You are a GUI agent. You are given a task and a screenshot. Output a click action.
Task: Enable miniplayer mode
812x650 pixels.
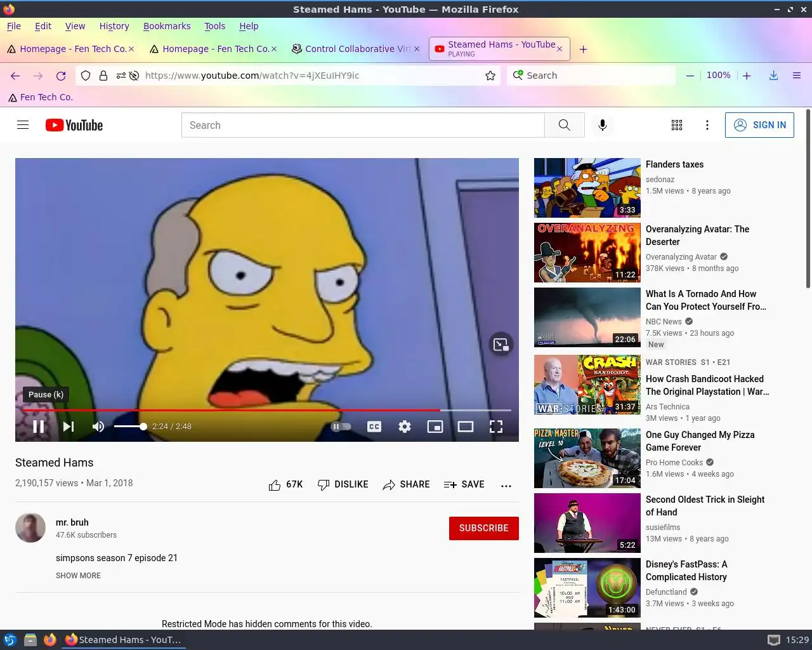pyautogui.click(x=435, y=427)
